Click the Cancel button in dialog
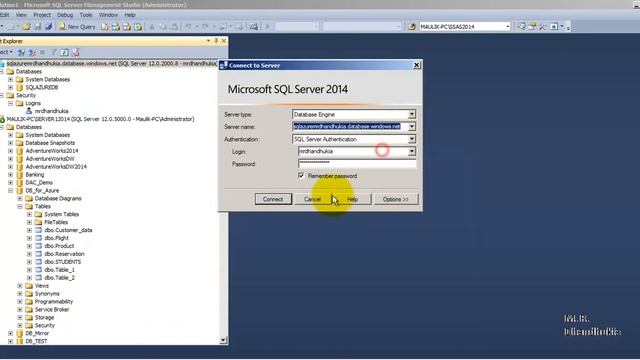The height and width of the screenshot is (360, 640). [312, 199]
